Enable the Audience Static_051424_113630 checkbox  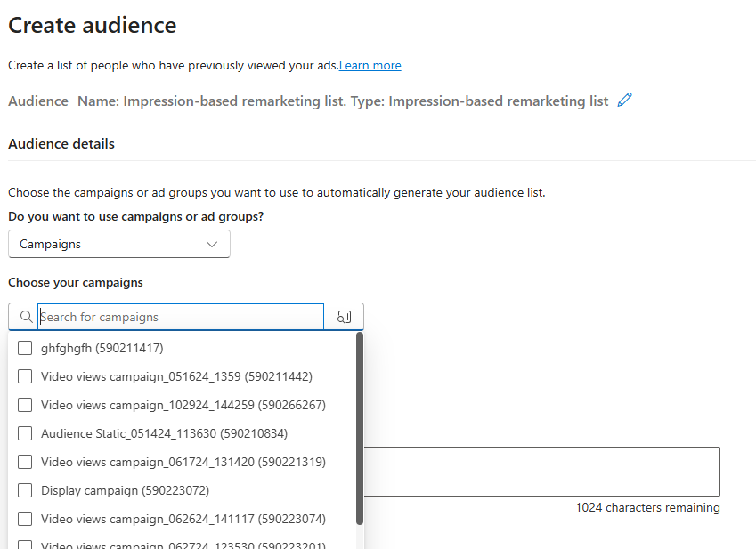[25, 433]
